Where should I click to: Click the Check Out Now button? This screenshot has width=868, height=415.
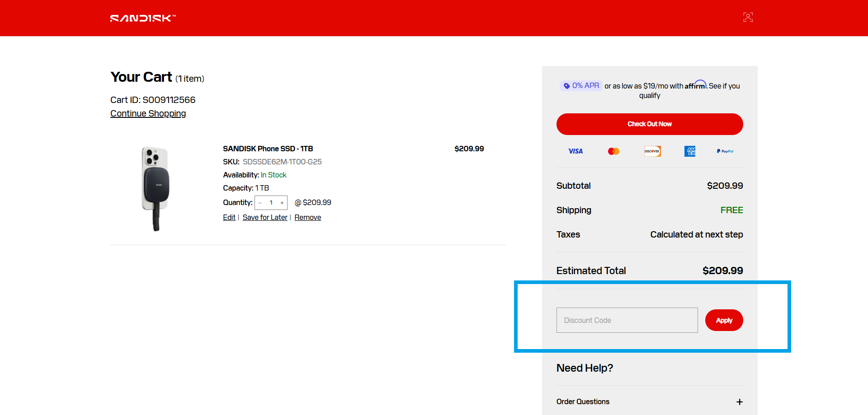click(650, 124)
